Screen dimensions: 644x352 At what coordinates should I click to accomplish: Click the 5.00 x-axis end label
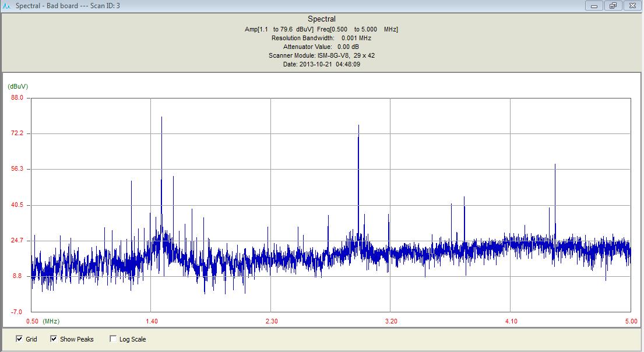pyautogui.click(x=631, y=321)
